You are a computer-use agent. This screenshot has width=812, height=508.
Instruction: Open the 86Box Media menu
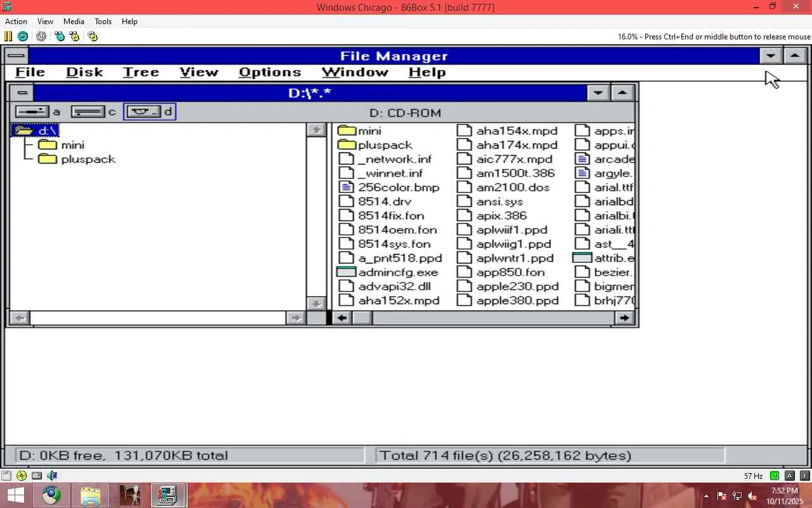pyautogui.click(x=74, y=22)
